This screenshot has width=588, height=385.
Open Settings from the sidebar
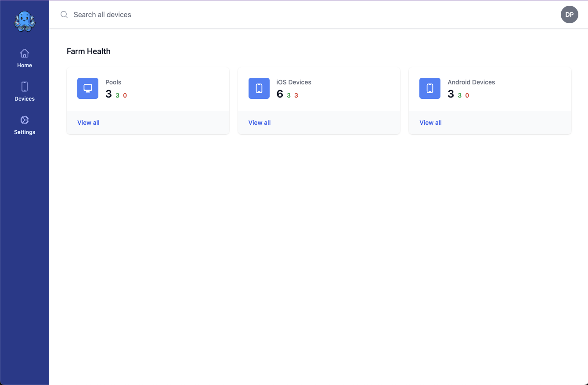pyautogui.click(x=24, y=125)
